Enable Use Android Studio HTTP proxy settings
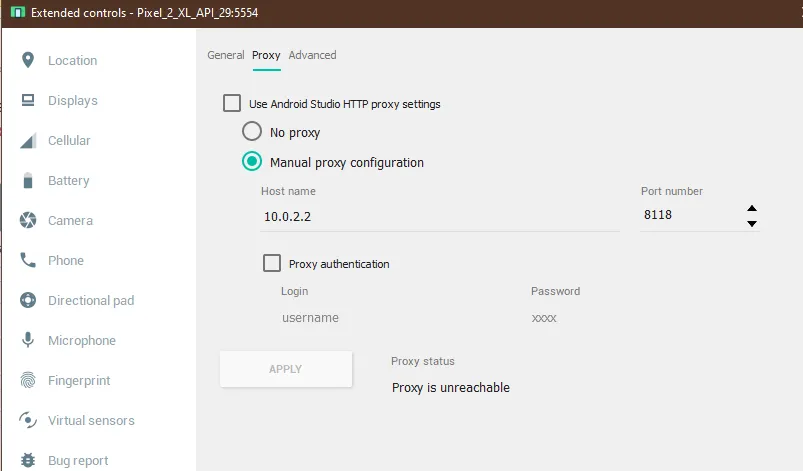 (232, 103)
